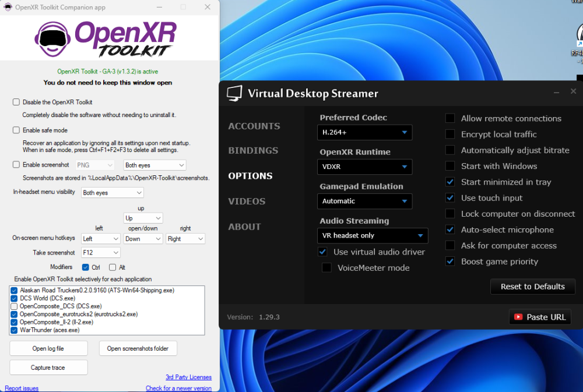Image resolution: width=583 pixels, height=392 pixels.
Task: Disable Boost game priority
Action: [x=450, y=262]
